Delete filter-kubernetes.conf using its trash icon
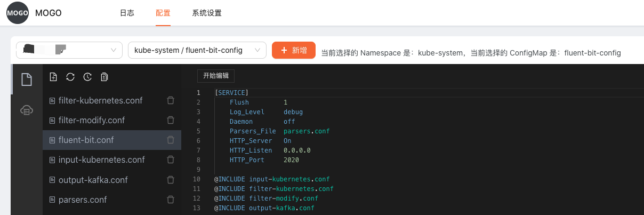The width and height of the screenshot is (644, 215). coord(171,100)
